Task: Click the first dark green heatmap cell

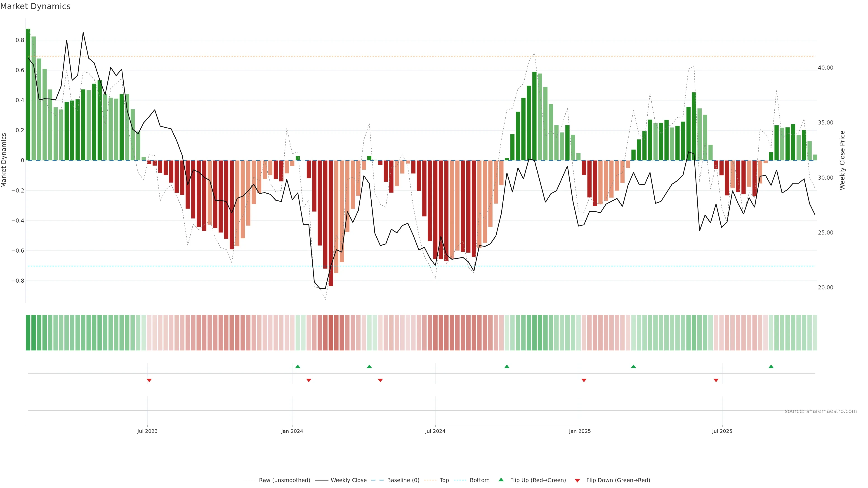Action: tap(28, 333)
